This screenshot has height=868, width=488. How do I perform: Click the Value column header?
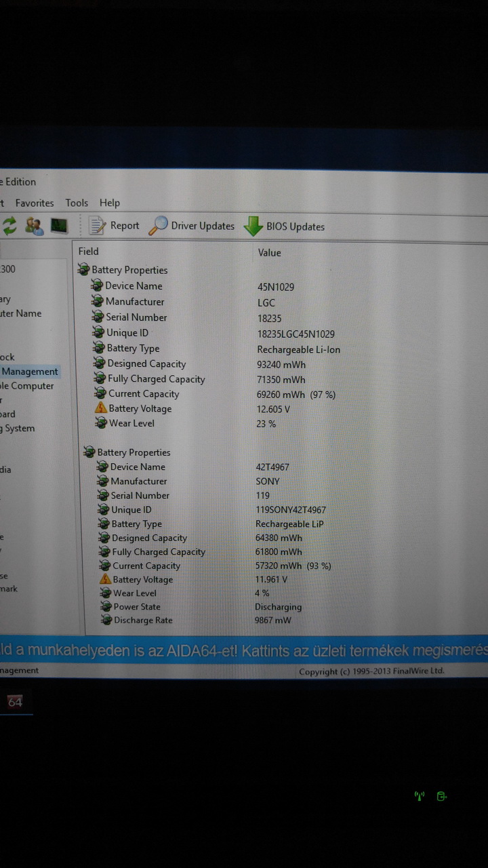pos(270,253)
